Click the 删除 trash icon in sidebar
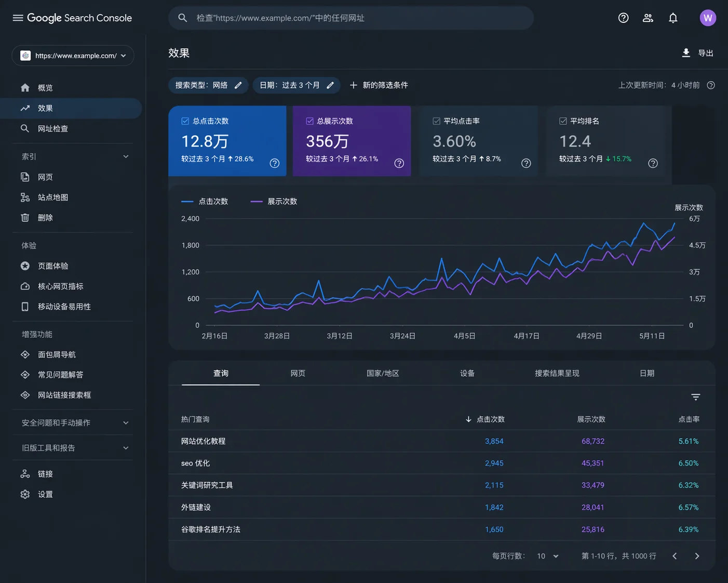 tap(25, 217)
